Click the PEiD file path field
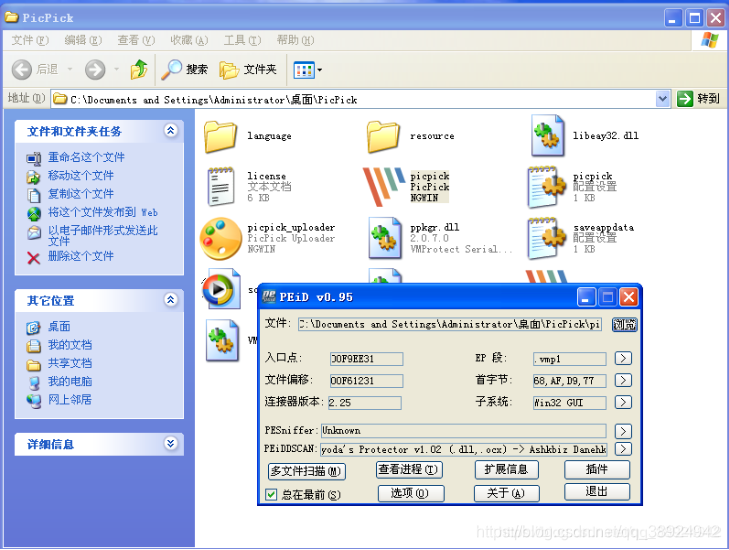Image resolution: width=729 pixels, height=550 pixels. [x=450, y=325]
